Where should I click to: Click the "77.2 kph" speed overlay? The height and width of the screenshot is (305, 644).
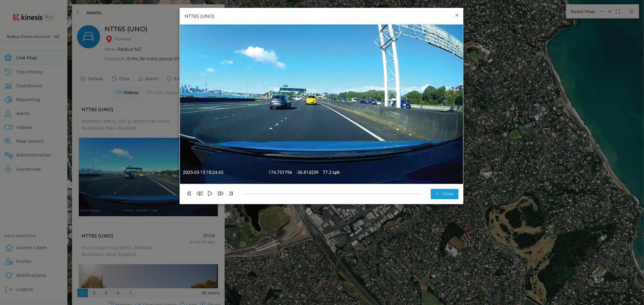coord(331,173)
